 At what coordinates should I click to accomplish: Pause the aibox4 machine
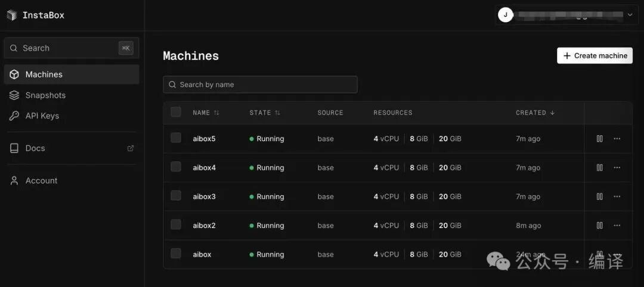(x=600, y=168)
